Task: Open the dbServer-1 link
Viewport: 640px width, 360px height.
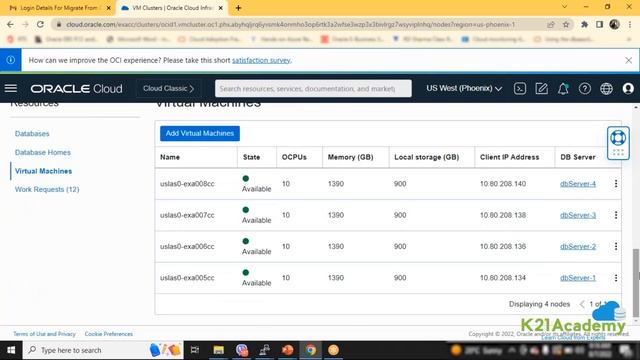Action: [x=578, y=278]
